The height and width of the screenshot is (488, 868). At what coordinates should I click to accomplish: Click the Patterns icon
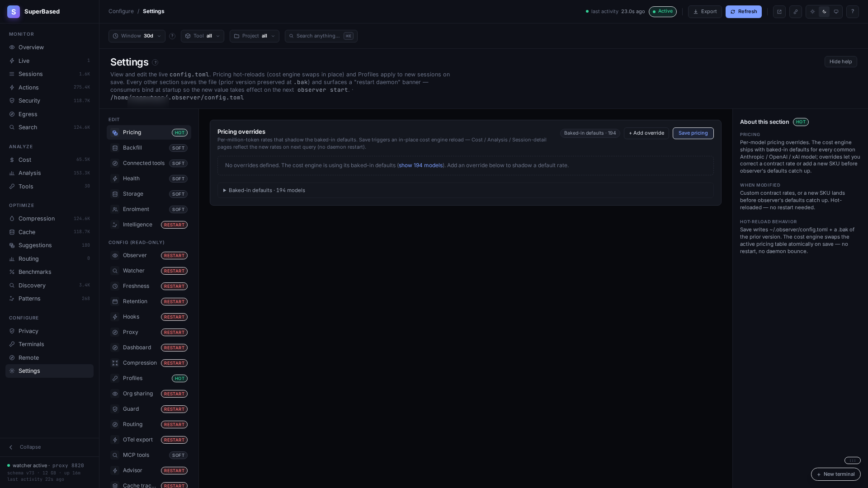point(12,299)
